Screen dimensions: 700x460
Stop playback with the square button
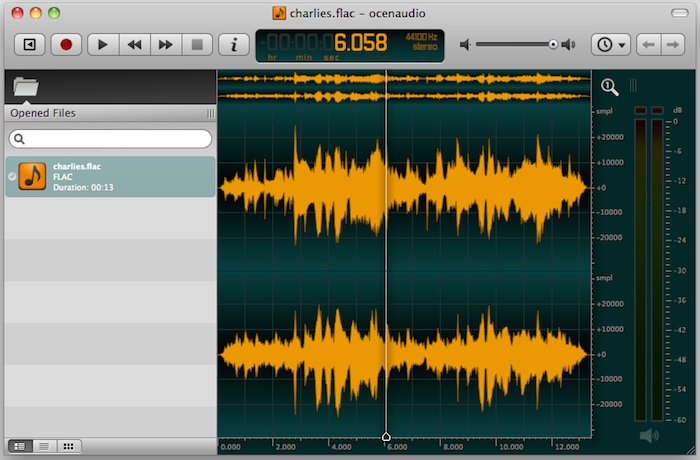(197, 45)
